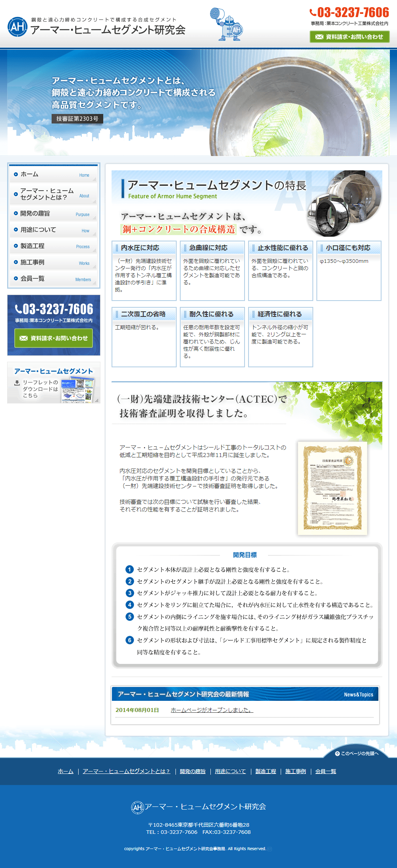Jump to top with このページの先頭へ

pyautogui.click(x=357, y=753)
